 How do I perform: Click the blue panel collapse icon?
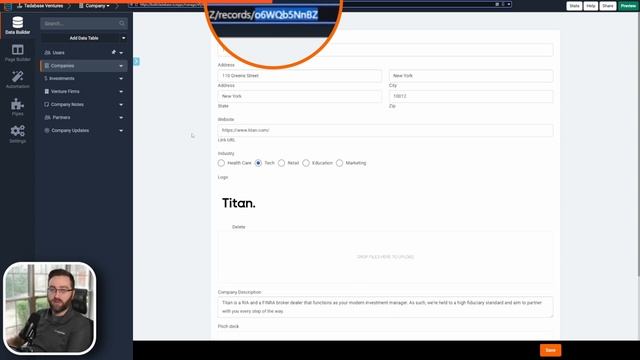136,62
